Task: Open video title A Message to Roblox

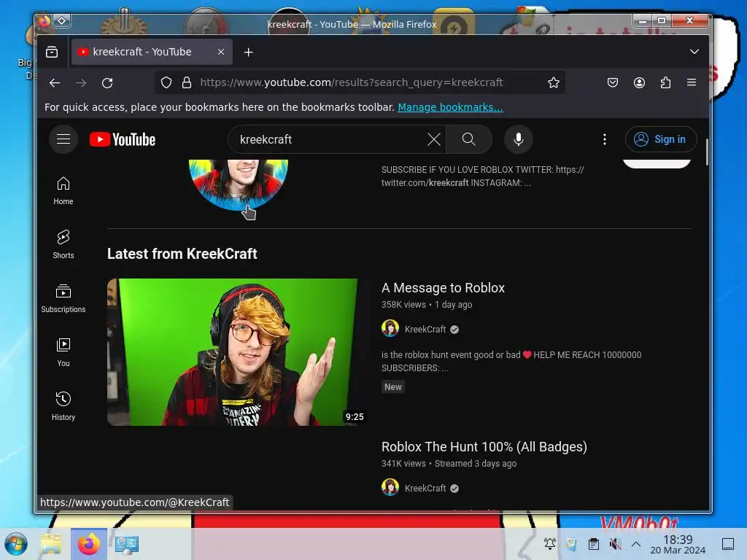Action: 443,287
